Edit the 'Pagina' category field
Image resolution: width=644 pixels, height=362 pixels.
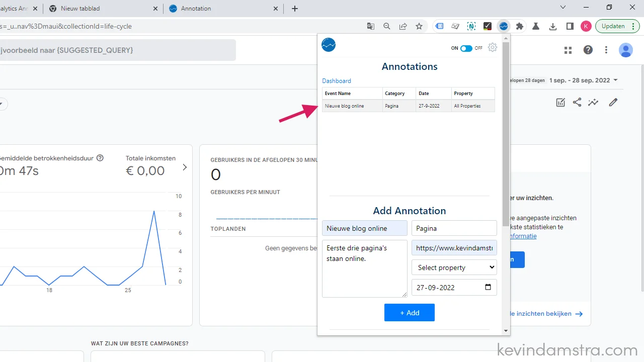click(x=454, y=228)
